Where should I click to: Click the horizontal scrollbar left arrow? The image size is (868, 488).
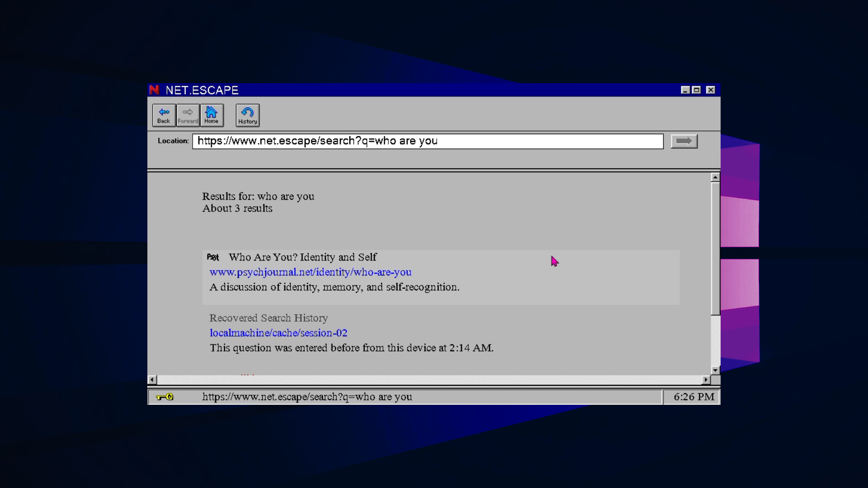(x=152, y=380)
